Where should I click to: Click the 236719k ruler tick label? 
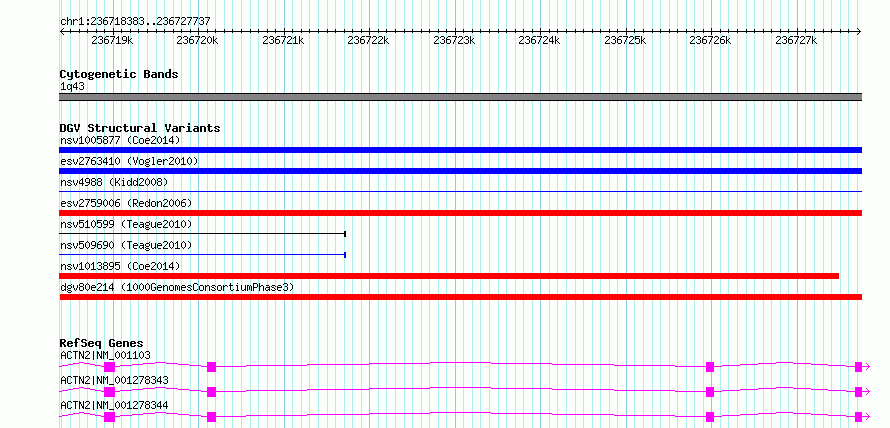(112, 40)
